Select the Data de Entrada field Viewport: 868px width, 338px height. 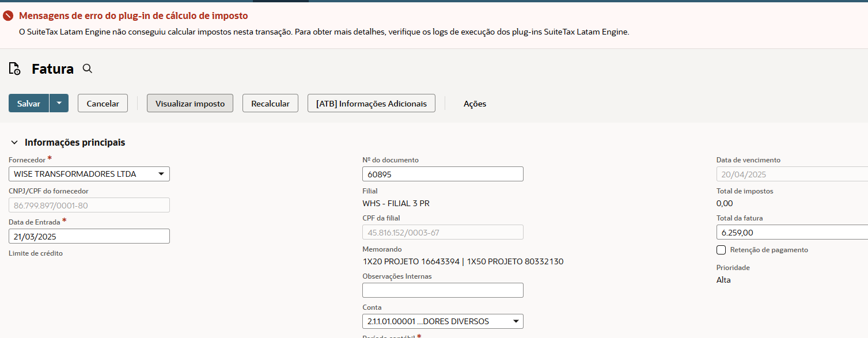pos(89,236)
